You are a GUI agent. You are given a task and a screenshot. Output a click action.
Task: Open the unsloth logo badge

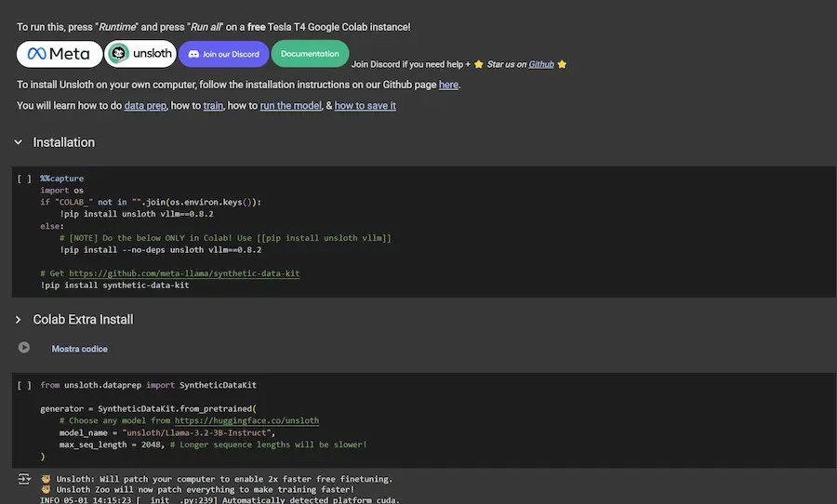[x=140, y=54]
